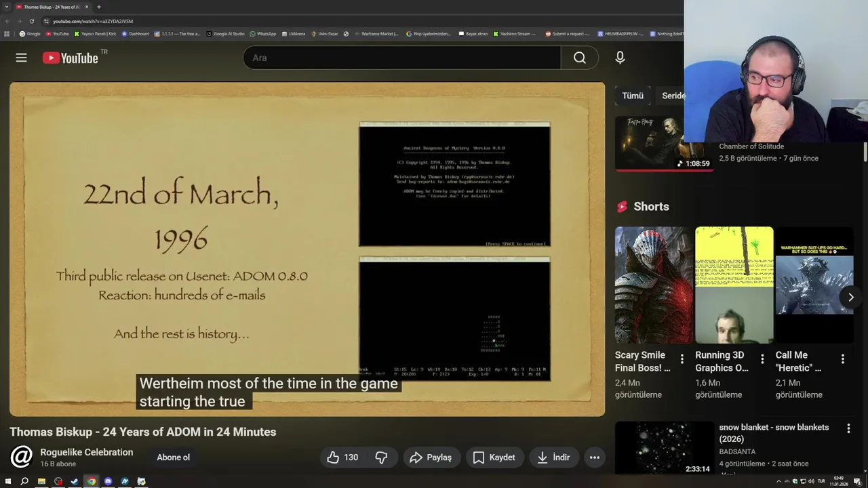868x488 pixels.
Task: Open the Chamber of Solitude video thumbnail
Action: 663,144
